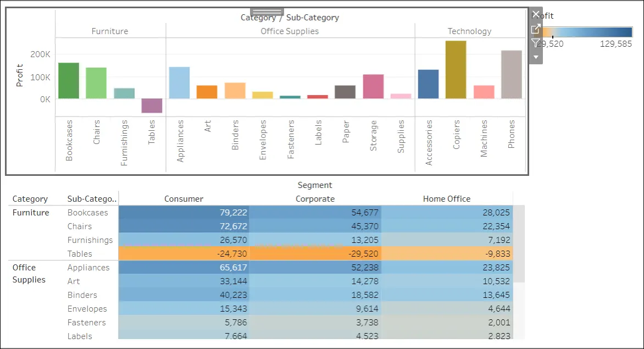Remove the bar chart with the X icon
644x349 pixels.
click(x=536, y=15)
